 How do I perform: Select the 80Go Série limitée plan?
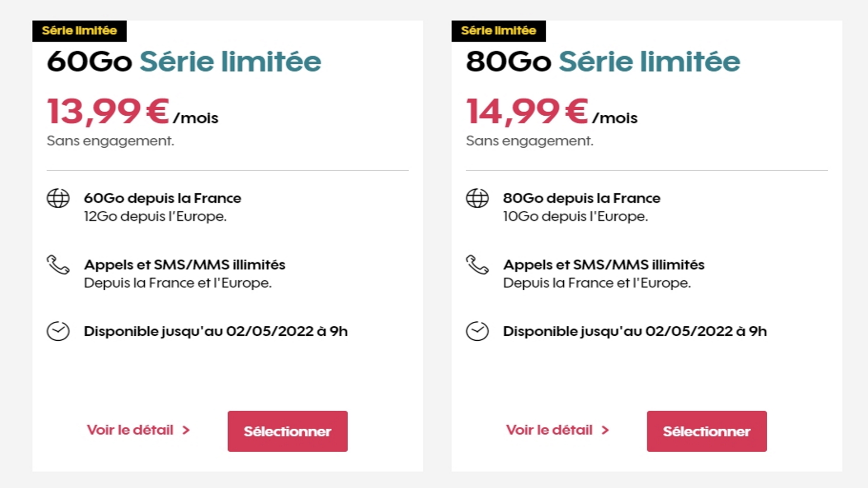click(707, 431)
